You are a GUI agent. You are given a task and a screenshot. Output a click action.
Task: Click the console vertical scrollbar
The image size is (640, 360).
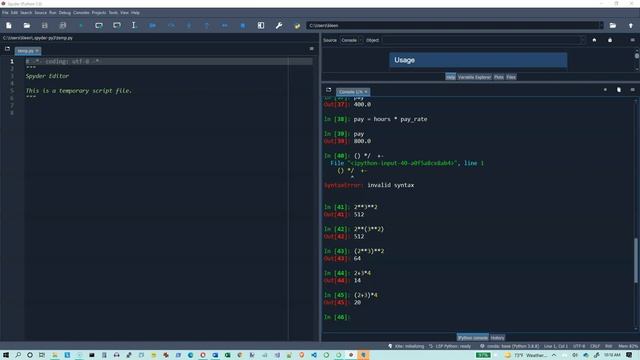click(x=636, y=260)
